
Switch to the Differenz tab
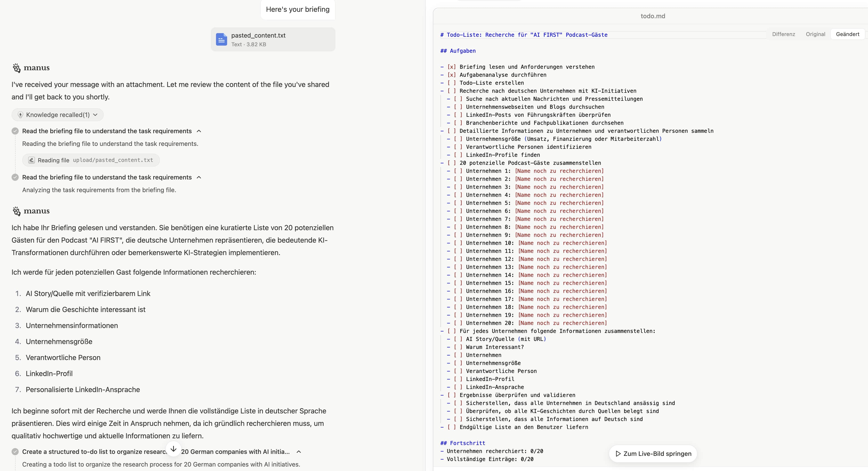click(783, 34)
